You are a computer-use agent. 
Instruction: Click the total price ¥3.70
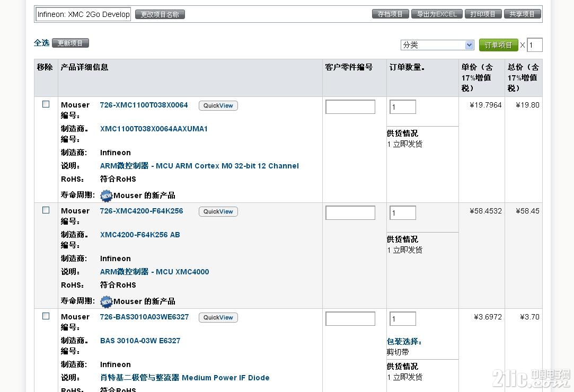[529, 317]
